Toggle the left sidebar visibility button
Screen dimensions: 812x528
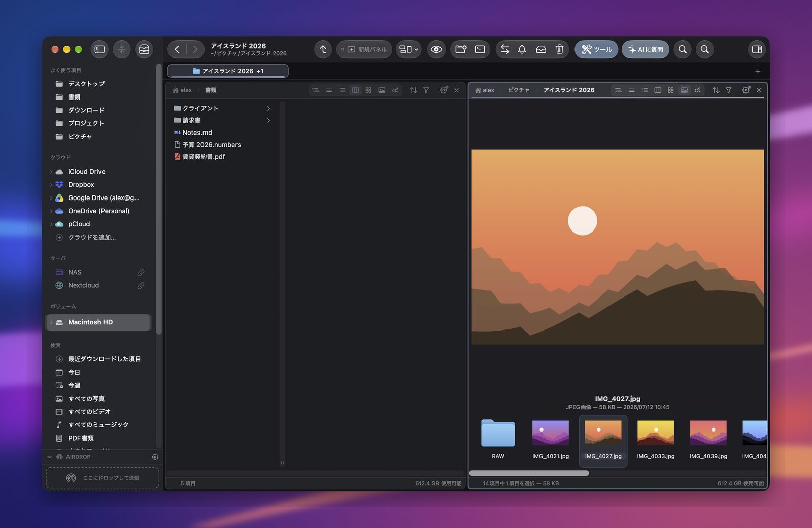tap(99, 49)
